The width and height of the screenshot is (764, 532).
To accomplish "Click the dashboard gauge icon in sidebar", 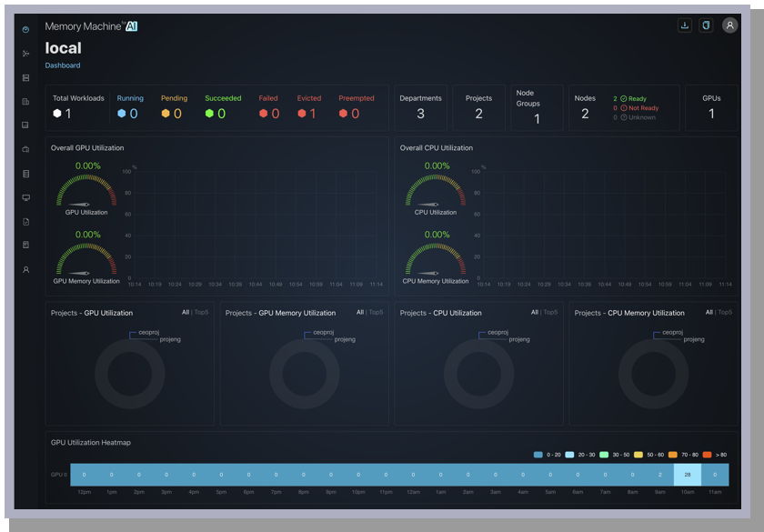I will click(25, 29).
